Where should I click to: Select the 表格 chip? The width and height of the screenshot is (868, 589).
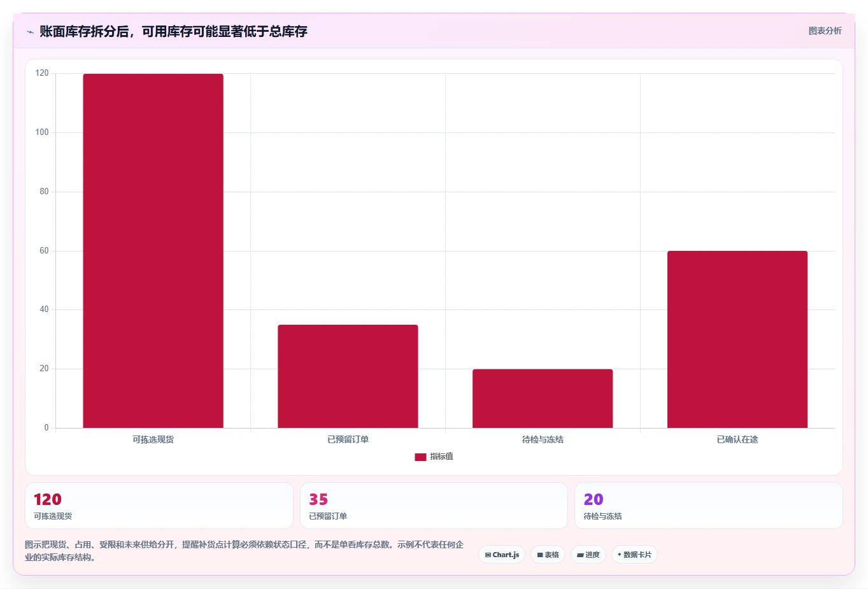click(x=548, y=555)
